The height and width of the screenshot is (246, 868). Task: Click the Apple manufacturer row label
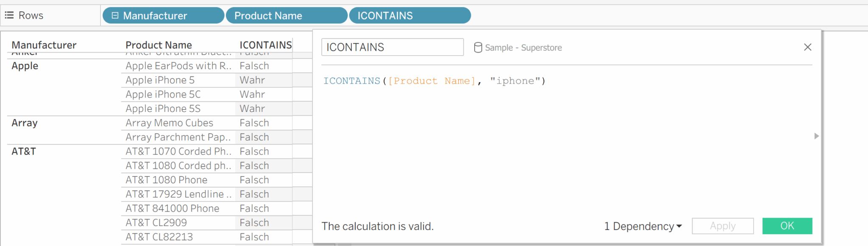coord(24,66)
